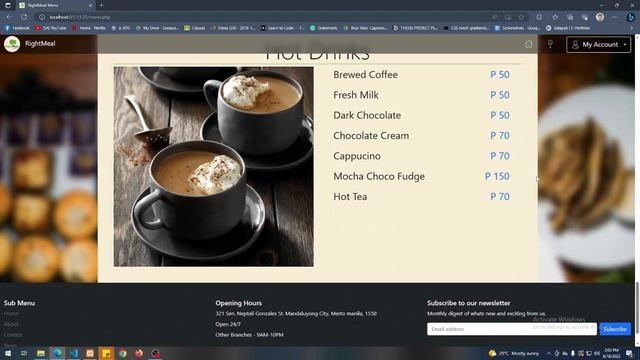Open the Learn to Code bookmark
The height and width of the screenshot is (360, 640).
click(283, 28)
